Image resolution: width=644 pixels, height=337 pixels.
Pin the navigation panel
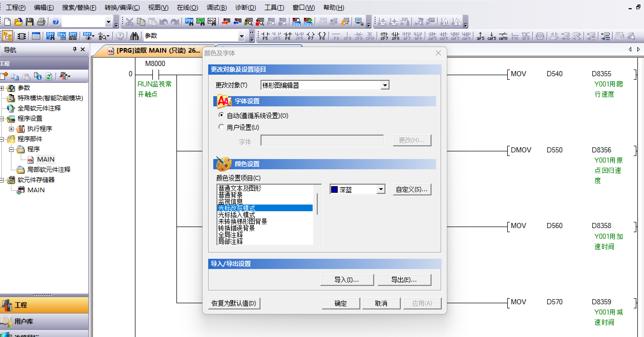[75, 49]
